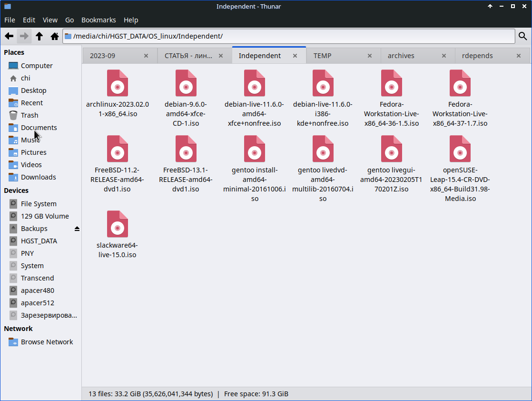The image size is (532, 401).
Task: Open Downloads folder in sidebar
Action: (x=41, y=177)
